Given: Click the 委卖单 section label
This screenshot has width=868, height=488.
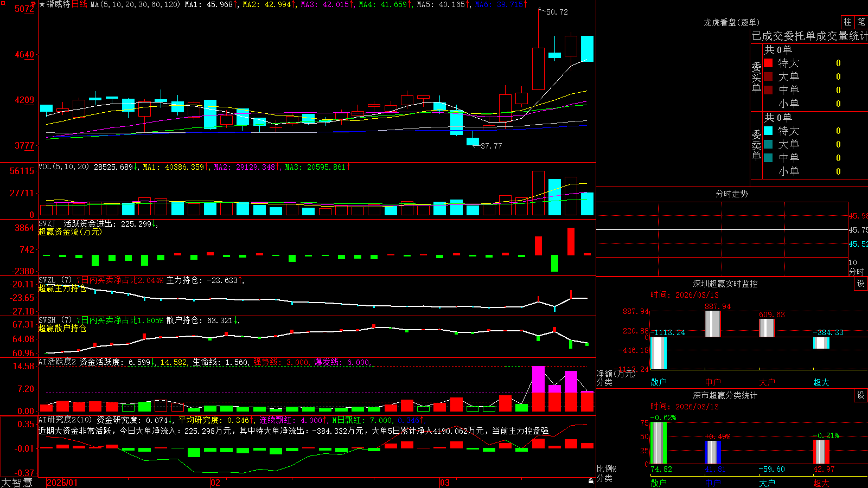Looking at the screenshot, I should coord(756,145).
